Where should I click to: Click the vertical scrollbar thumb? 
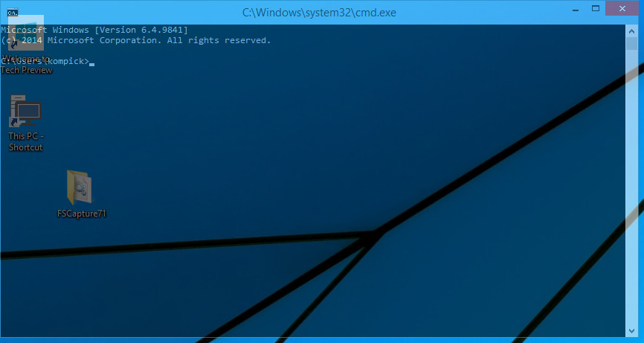[x=631, y=44]
